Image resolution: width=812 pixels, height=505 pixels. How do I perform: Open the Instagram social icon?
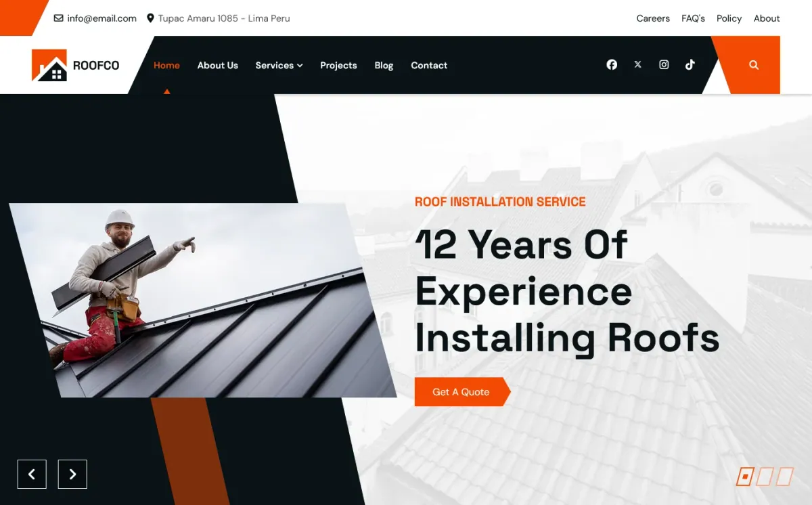point(664,65)
